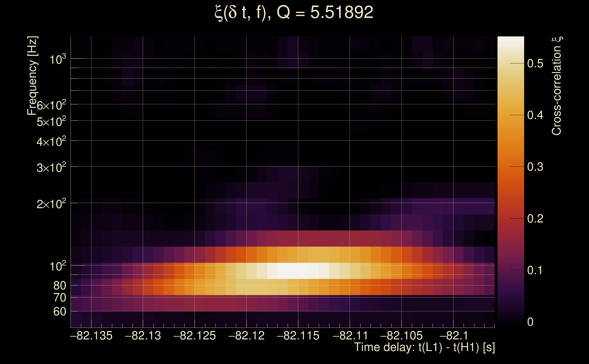Click the 0.1 value on the colorbar scale
This screenshot has width=589, height=364.
tap(535, 270)
